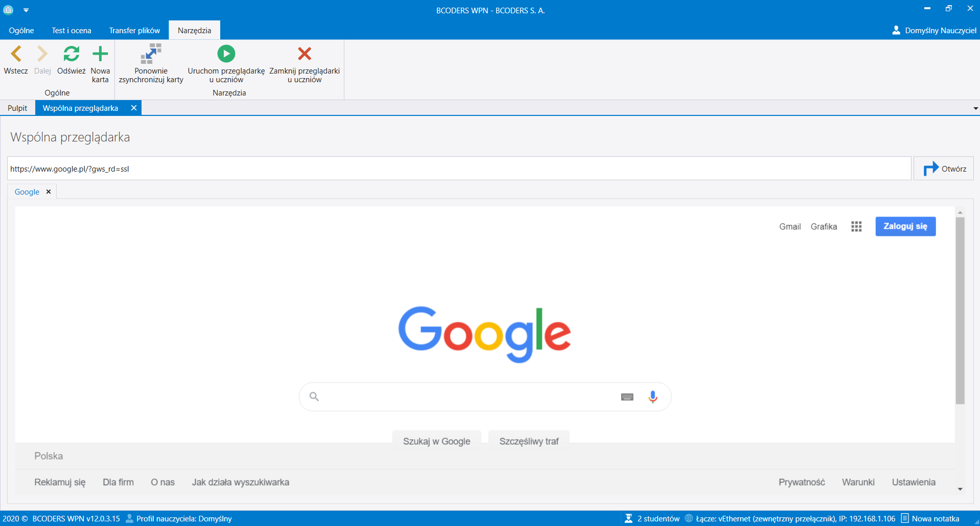Create a Nowa notatka from status bar
The image size is (980, 526).
coord(930,518)
